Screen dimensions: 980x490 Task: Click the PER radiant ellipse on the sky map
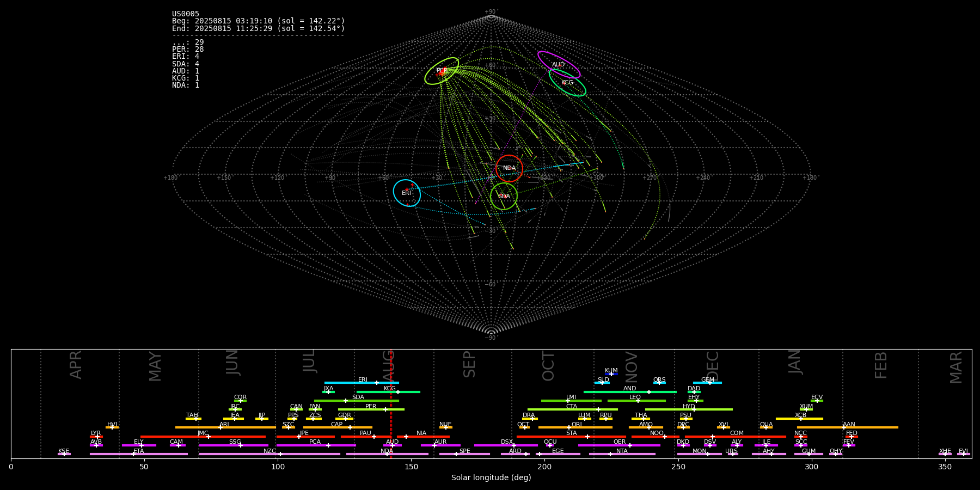pyautogui.click(x=442, y=71)
